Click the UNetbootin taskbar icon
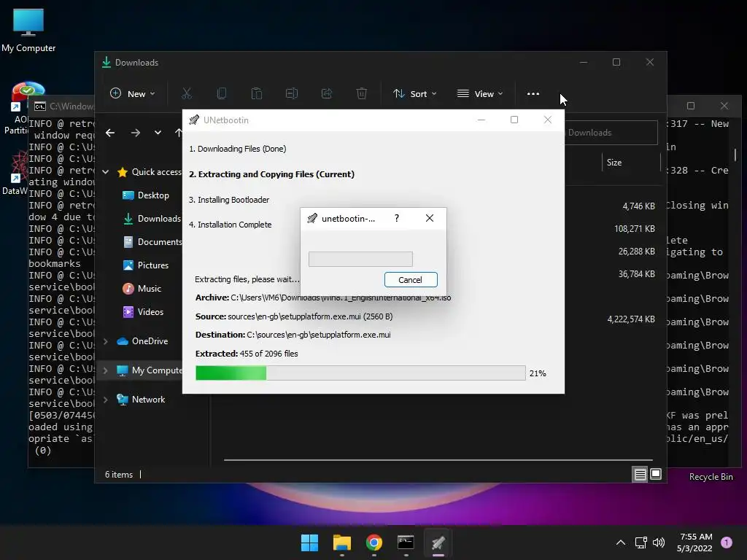 (x=438, y=542)
